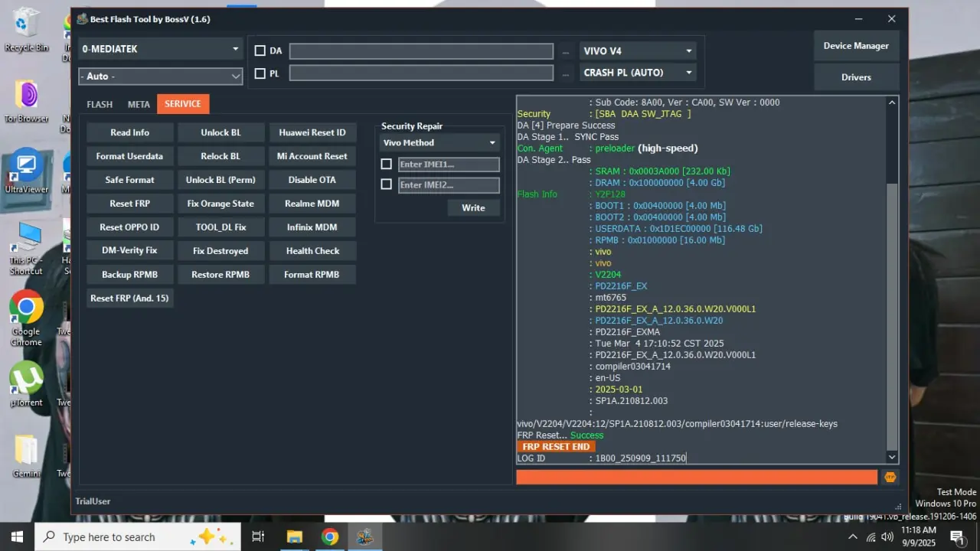Click the Infinix MDM button

coord(312,227)
